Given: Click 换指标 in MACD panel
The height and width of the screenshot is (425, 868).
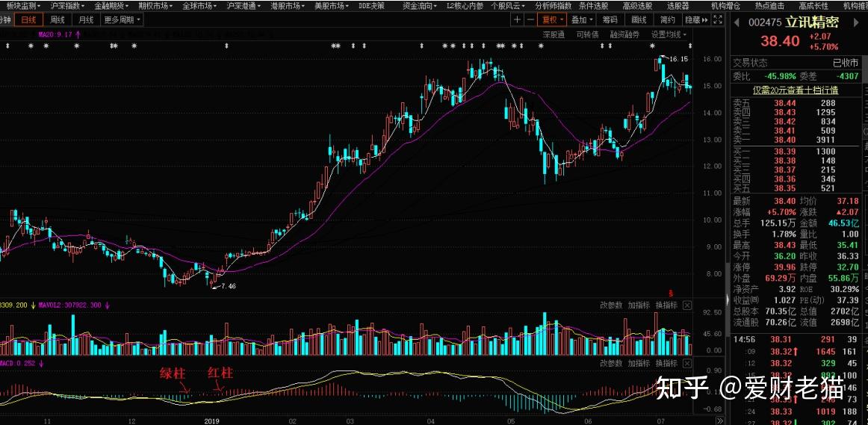Looking at the screenshot, I should (666, 364).
